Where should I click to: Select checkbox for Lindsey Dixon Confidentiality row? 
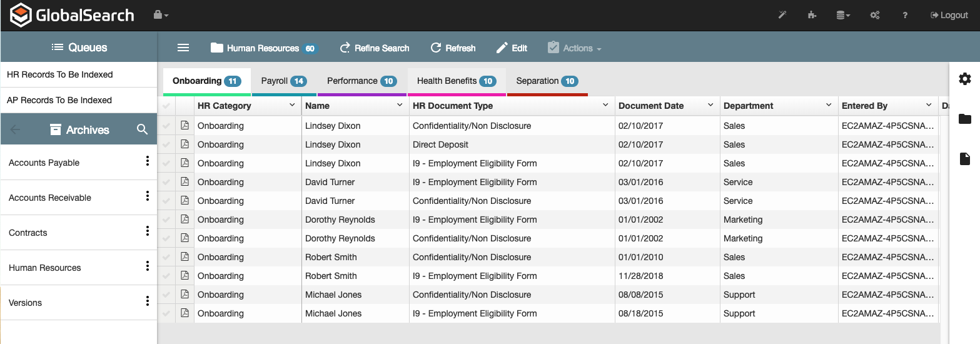click(x=166, y=126)
